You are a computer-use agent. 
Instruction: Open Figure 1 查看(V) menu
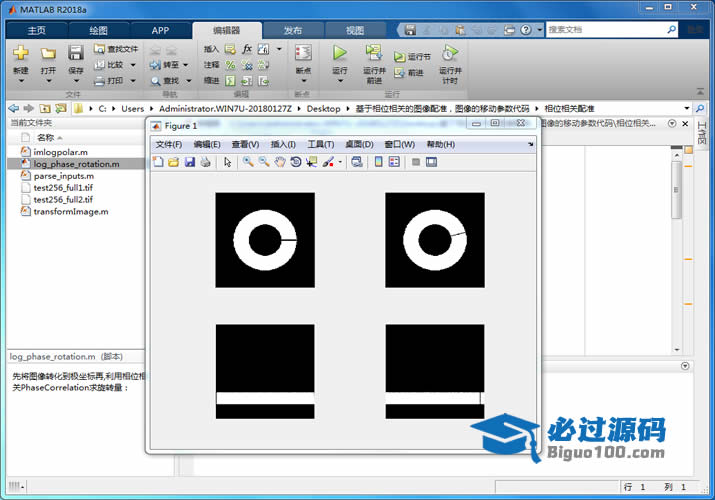pyautogui.click(x=245, y=144)
